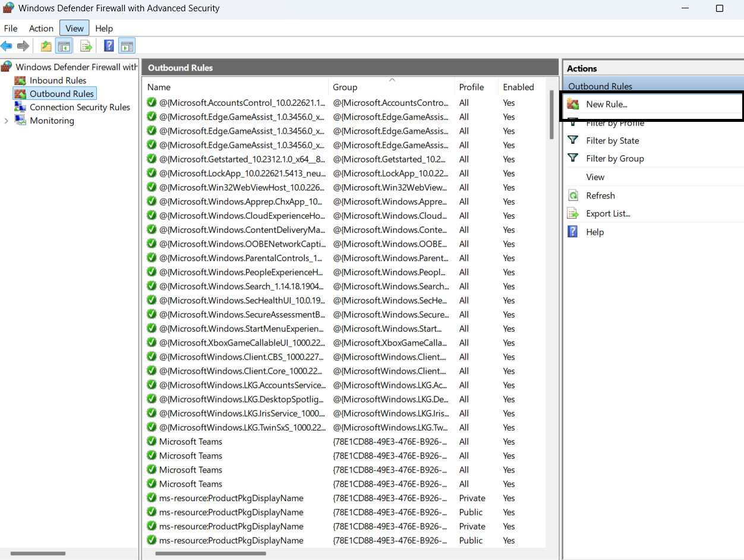Select Connection Security Rules in the tree

(80, 107)
